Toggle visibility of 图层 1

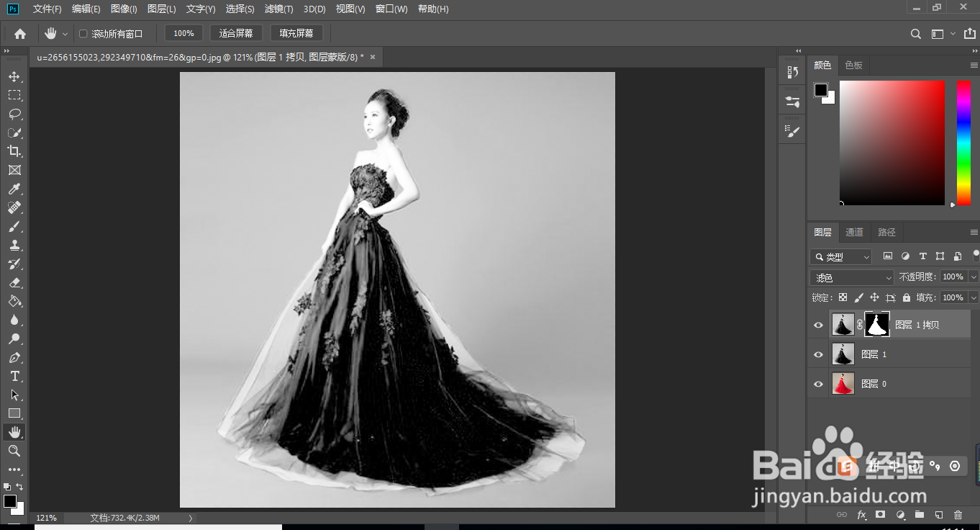pos(818,354)
